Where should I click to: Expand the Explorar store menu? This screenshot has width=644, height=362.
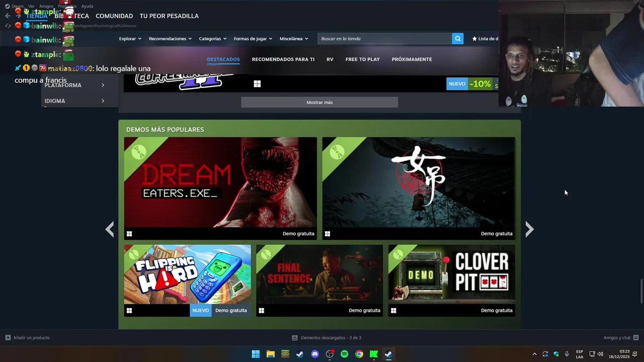(130, 39)
